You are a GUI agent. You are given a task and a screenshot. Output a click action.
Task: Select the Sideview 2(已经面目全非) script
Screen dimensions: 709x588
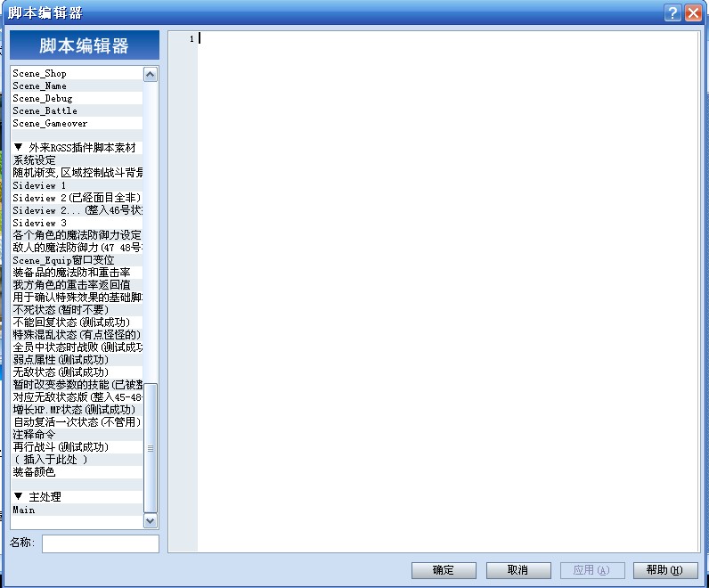click(x=77, y=198)
